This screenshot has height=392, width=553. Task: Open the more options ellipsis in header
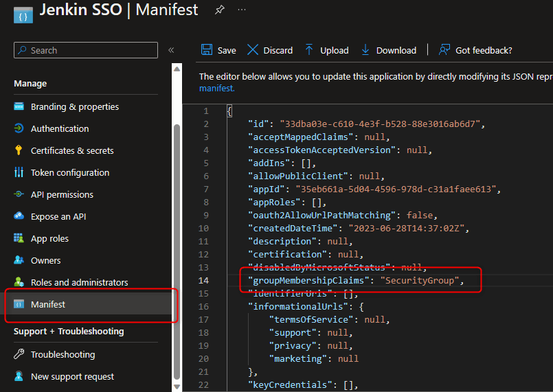[x=242, y=10]
